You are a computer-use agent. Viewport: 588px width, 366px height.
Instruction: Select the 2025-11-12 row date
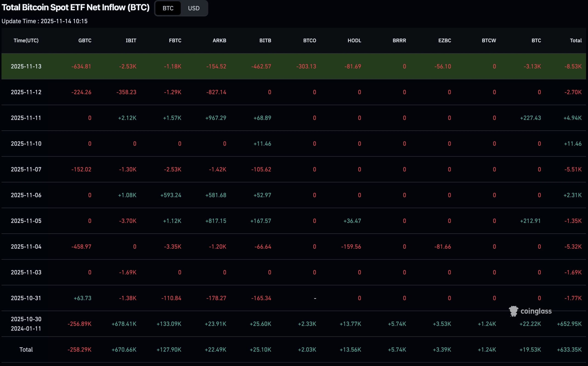click(26, 92)
